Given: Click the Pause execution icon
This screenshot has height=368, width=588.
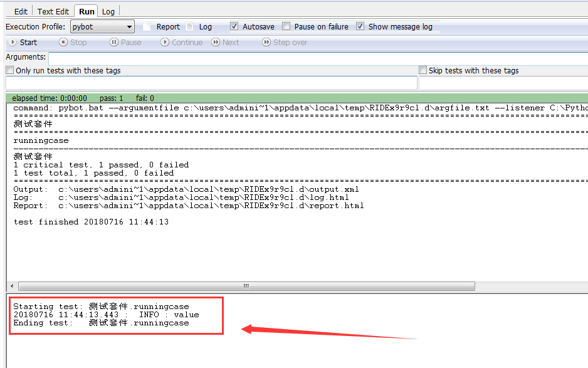Looking at the screenshot, I should (114, 43).
